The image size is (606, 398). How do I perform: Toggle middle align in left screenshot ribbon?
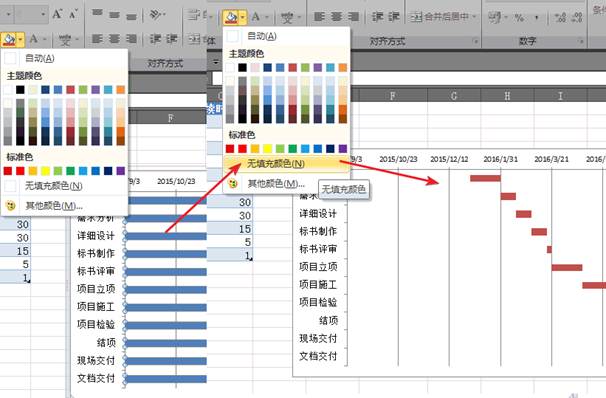(x=114, y=15)
